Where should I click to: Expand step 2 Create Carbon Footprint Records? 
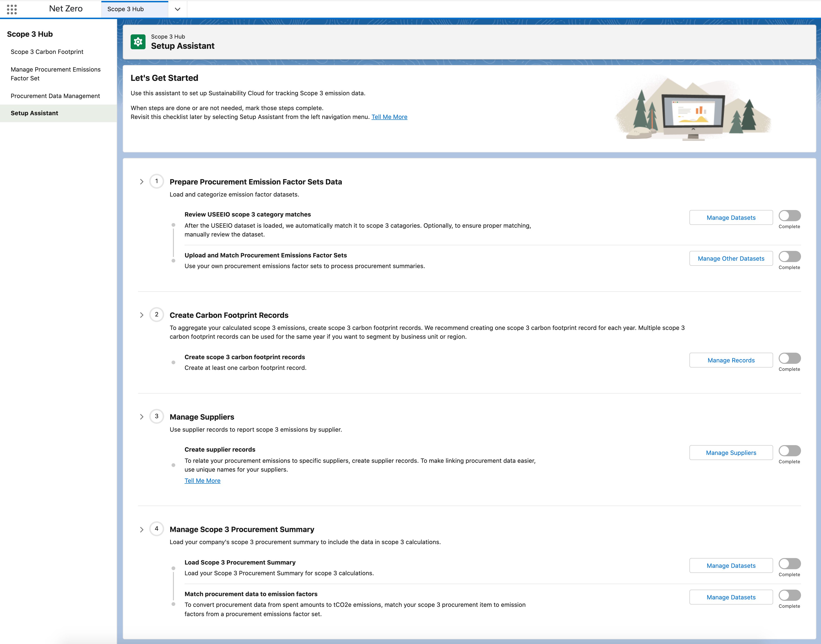point(142,315)
